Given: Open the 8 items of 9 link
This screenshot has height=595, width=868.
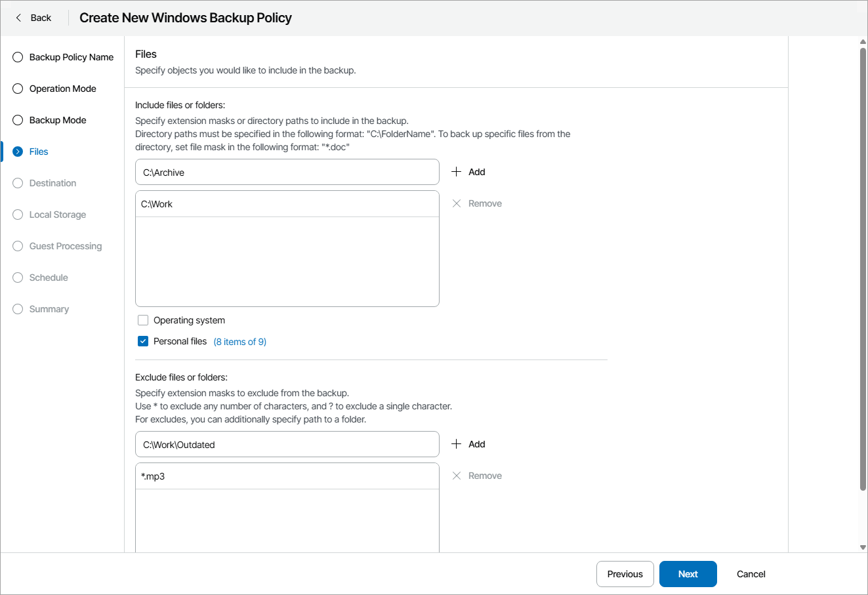Looking at the screenshot, I should 240,342.
